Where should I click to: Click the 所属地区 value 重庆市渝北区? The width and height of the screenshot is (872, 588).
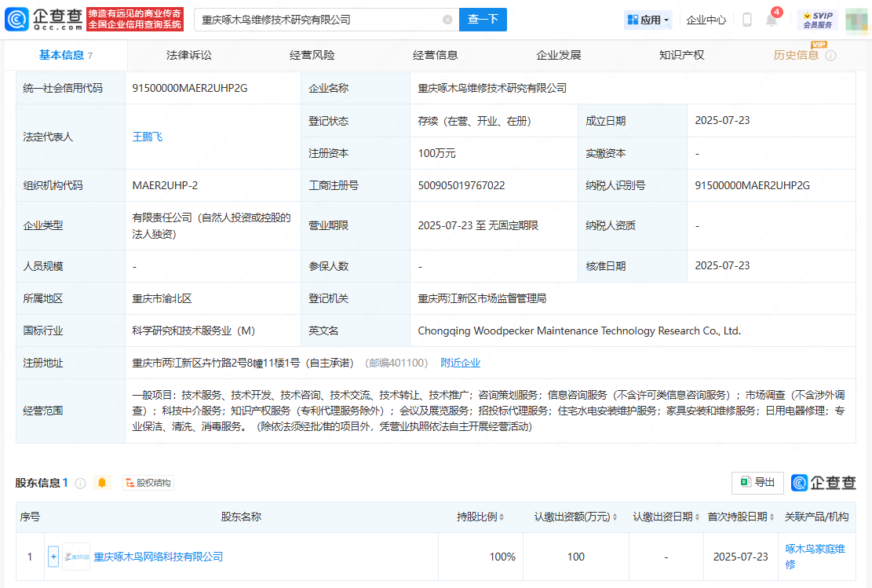click(162, 299)
